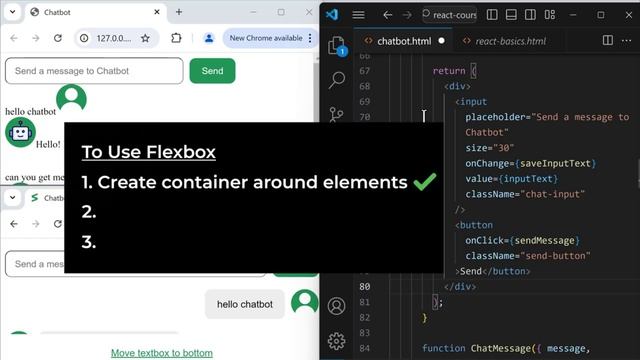Click New Chrome available button
Viewport: 640px width, 360px height.
266,38
